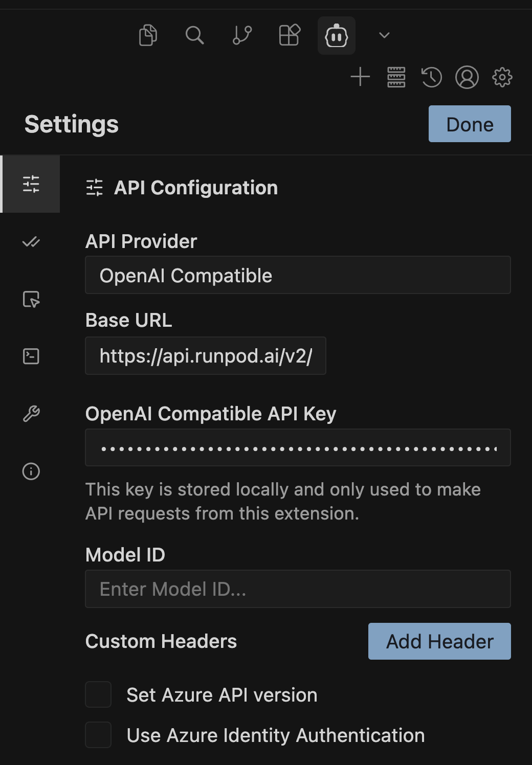
Task: Open the account profile icon
Action: point(467,77)
